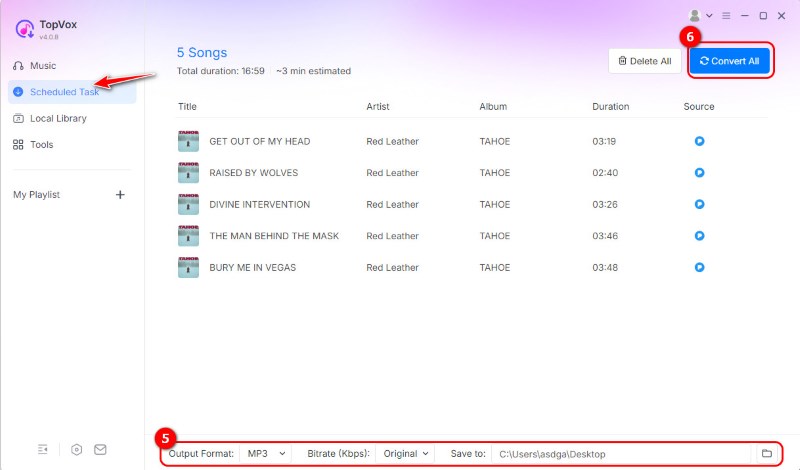
Task: Open the Tools section
Action: click(33, 144)
